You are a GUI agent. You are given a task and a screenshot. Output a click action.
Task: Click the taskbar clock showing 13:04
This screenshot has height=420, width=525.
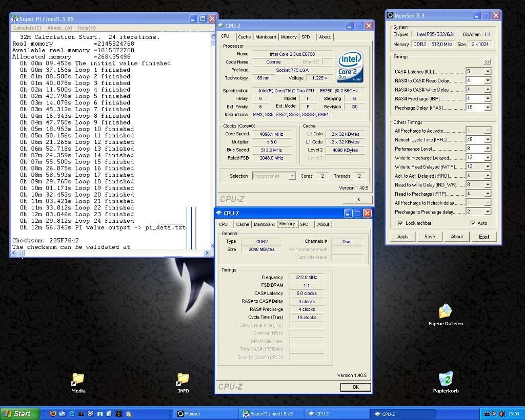click(x=513, y=414)
